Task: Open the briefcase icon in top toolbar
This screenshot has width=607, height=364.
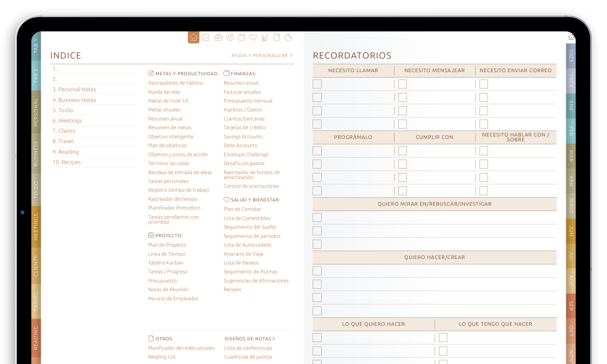Action: 219,38
